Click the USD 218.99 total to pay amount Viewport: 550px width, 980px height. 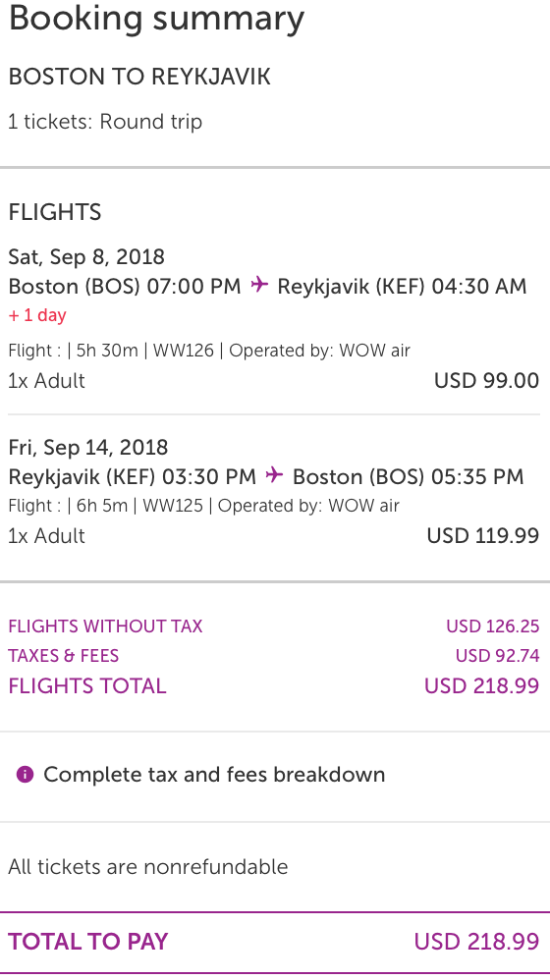pyautogui.click(x=476, y=942)
